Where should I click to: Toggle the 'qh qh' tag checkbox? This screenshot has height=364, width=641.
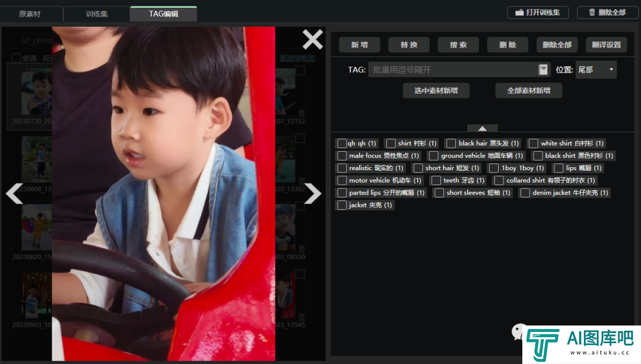pos(342,143)
